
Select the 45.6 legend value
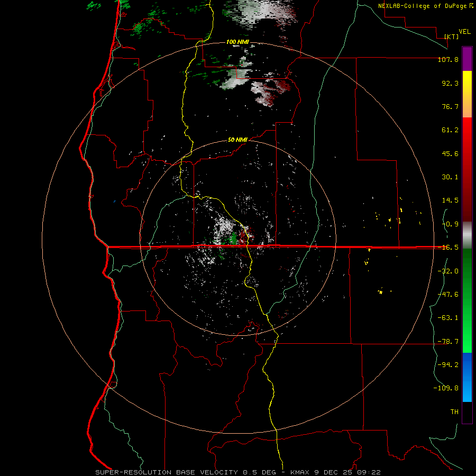(450, 153)
